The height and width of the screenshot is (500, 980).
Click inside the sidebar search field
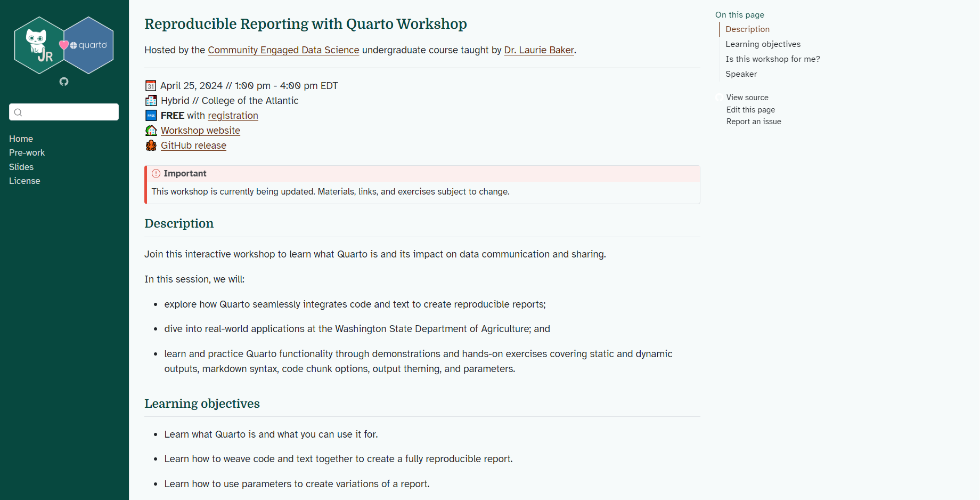click(x=64, y=112)
